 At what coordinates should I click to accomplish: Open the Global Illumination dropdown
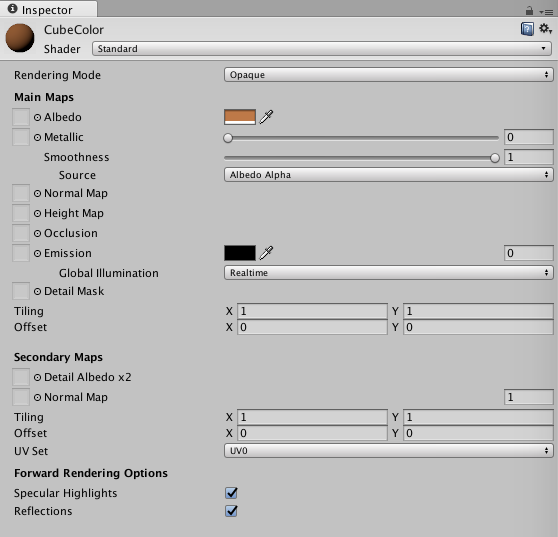pyautogui.click(x=389, y=273)
